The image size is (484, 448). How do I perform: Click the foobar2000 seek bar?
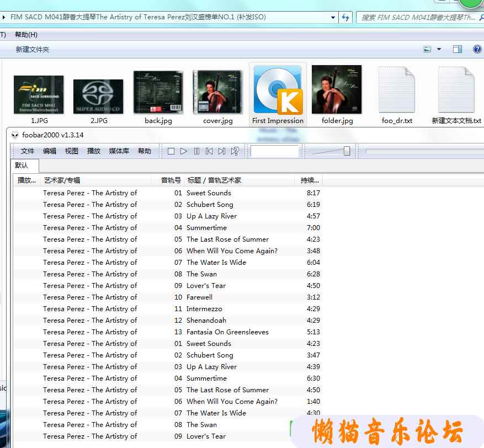click(x=424, y=151)
